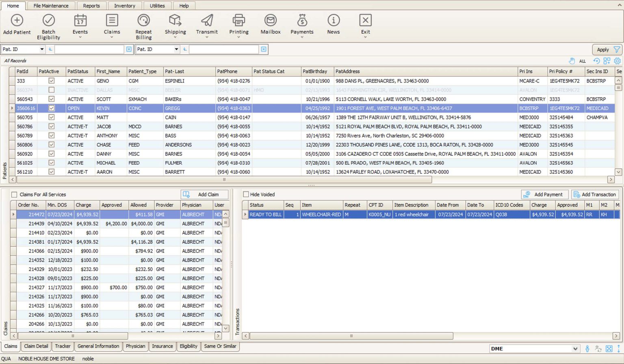This screenshot has width=624, height=364.
Task: Click the refresh records icon near ALL
Action: pos(596,61)
